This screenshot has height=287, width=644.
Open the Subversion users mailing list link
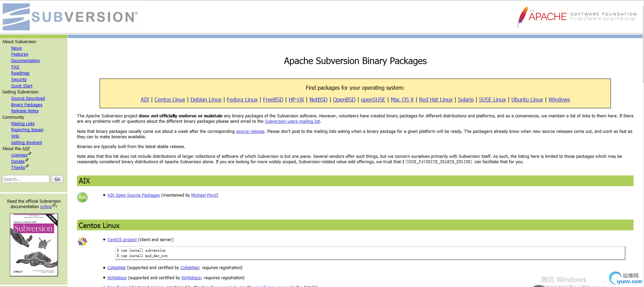[292, 121]
